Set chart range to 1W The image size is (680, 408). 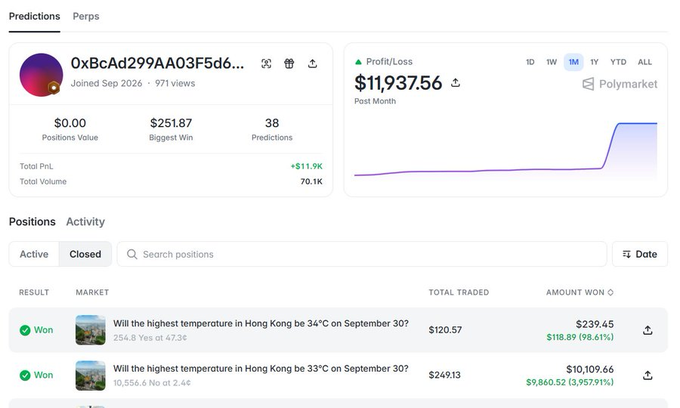click(x=551, y=62)
